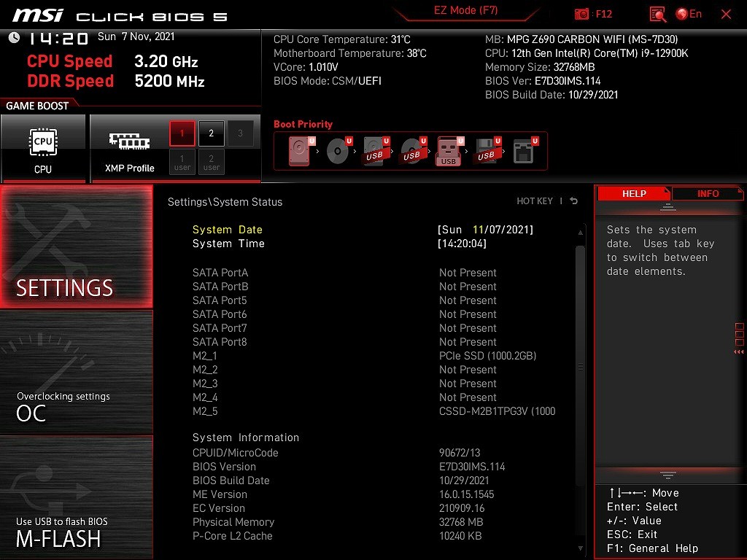
Task: Select XMP user profile 2
Action: click(x=211, y=162)
